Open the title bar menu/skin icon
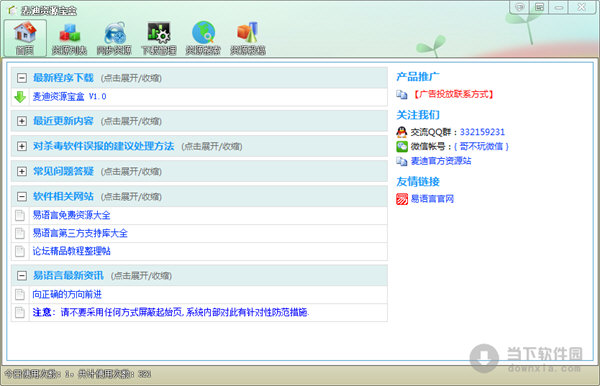 click(539, 7)
